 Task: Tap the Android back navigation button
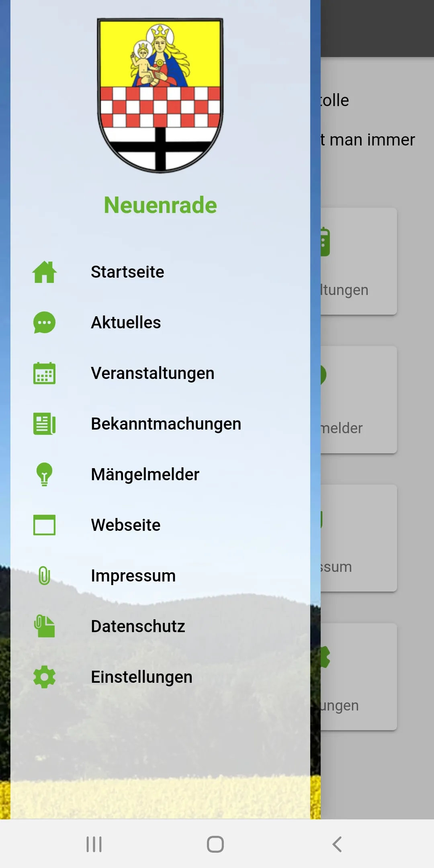pos(337,844)
